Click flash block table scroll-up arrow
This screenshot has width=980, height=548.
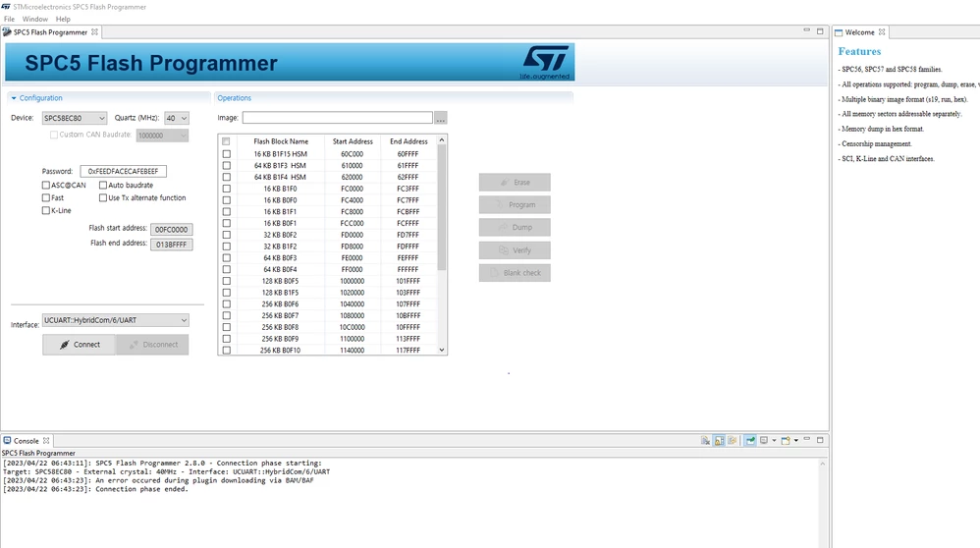442,140
